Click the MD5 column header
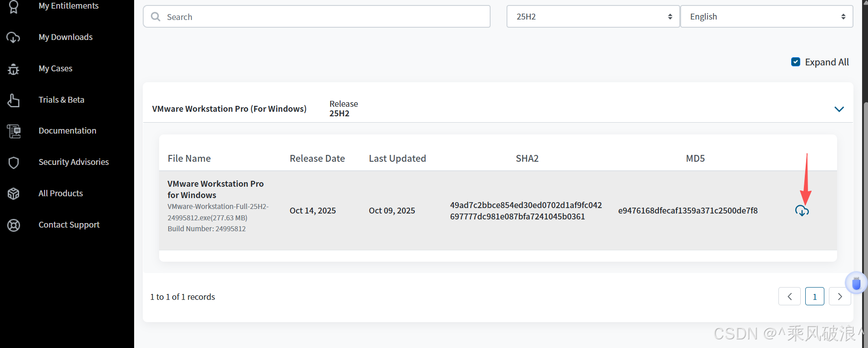Viewport: 868px width, 348px height. point(695,159)
